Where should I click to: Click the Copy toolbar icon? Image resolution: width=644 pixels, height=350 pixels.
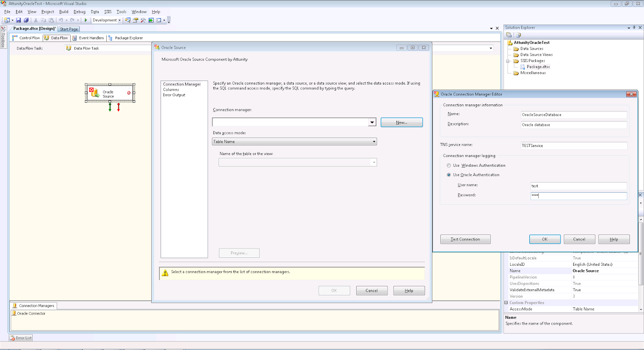(43, 20)
